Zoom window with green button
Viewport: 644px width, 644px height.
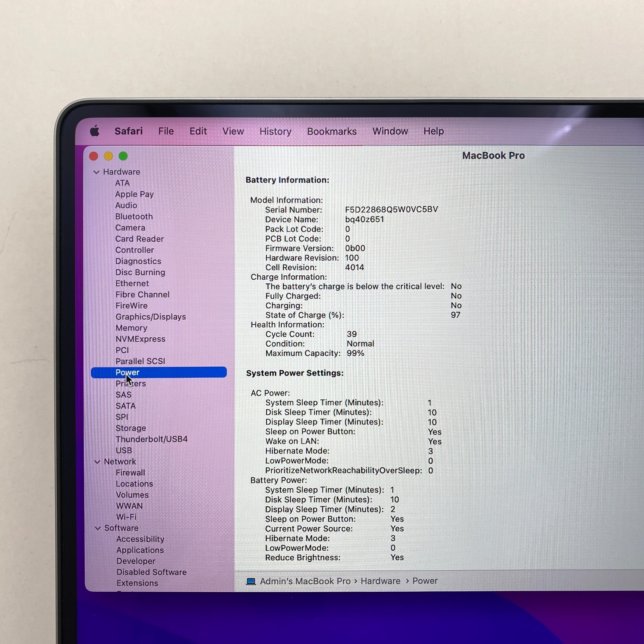[x=123, y=156]
